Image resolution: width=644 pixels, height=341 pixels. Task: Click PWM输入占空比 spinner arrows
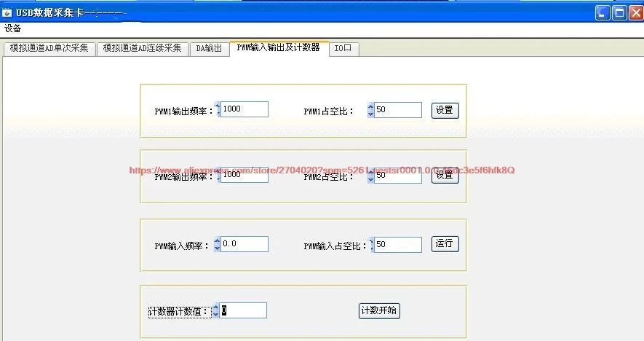tap(371, 245)
